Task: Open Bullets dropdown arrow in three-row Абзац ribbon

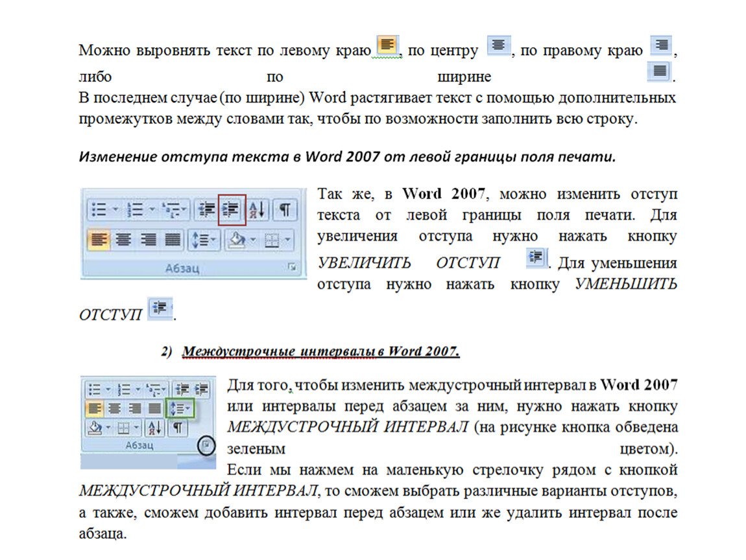Action: (x=108, y=390)
